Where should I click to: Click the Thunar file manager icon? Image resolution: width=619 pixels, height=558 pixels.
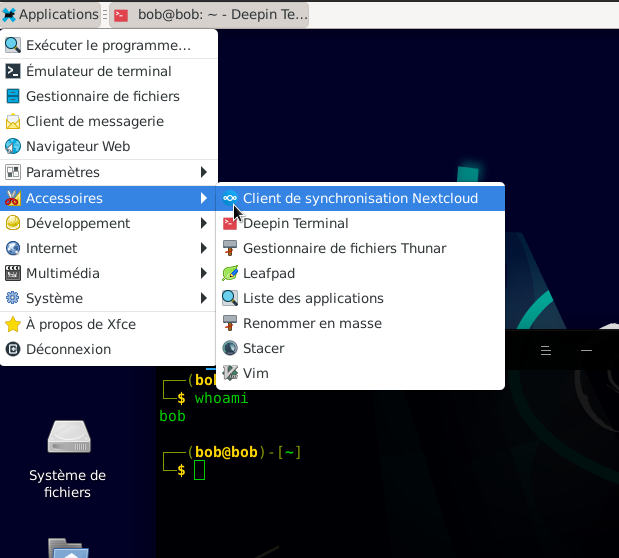[230, 248]
